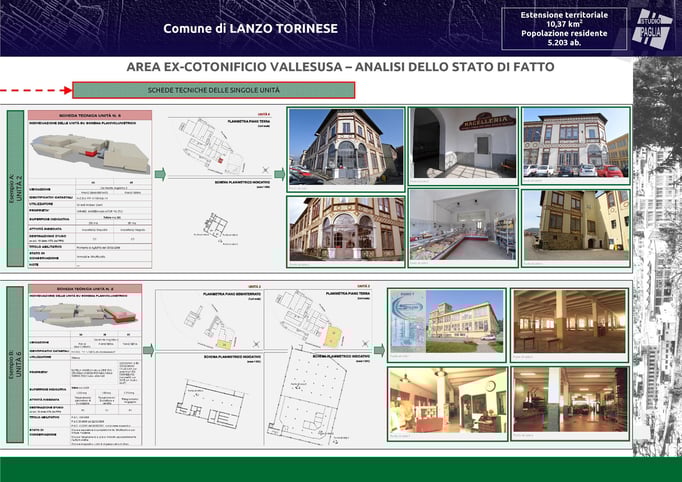Click the Scheda Tecnica Unità 2 pink header
This screenshot has height=482, width=682.
[90, 115]
